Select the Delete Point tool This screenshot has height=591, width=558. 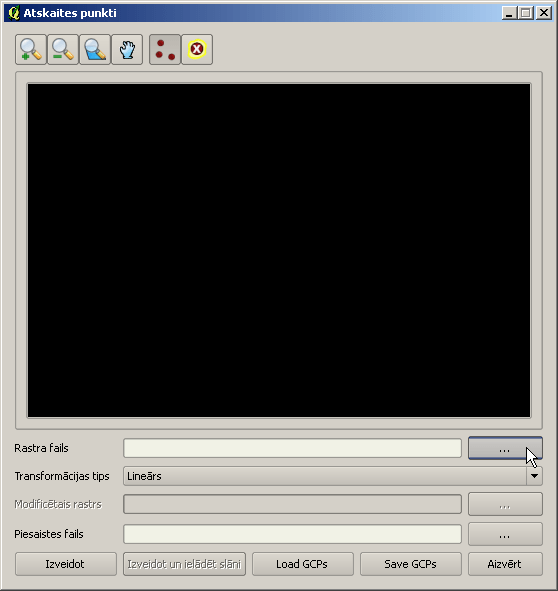pos(197,50)
